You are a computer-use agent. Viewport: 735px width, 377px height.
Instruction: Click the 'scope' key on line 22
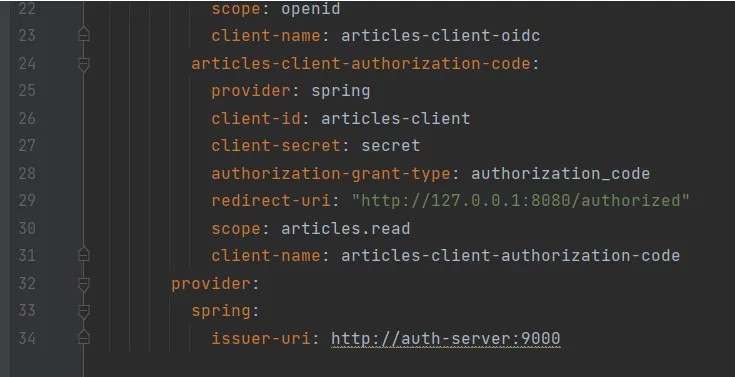click(236, 9)
